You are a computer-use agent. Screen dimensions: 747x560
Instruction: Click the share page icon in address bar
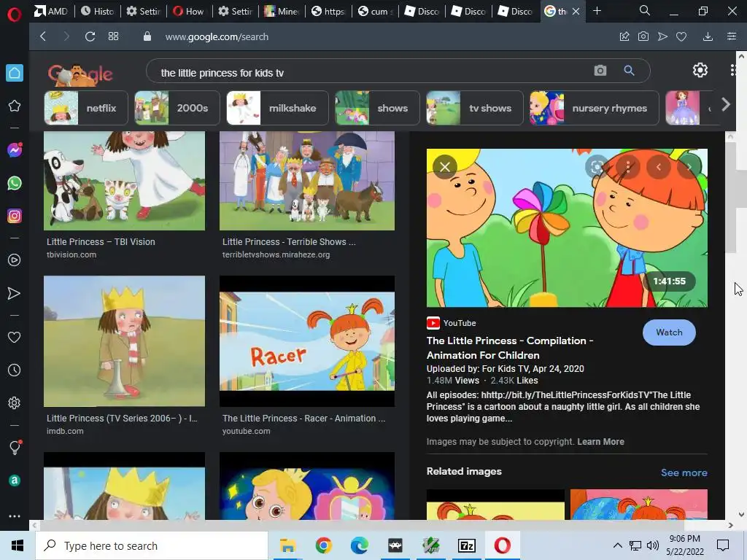click(624, 36)
